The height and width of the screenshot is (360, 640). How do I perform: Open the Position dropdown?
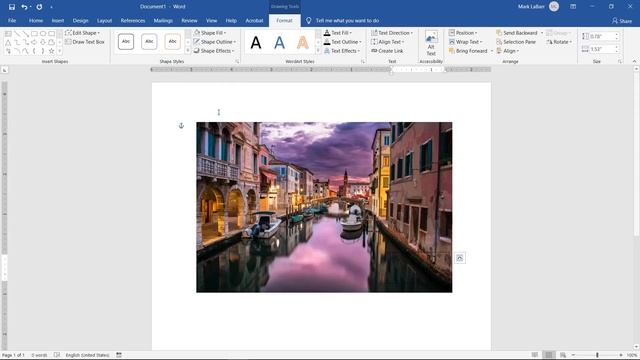coord(463,33)
